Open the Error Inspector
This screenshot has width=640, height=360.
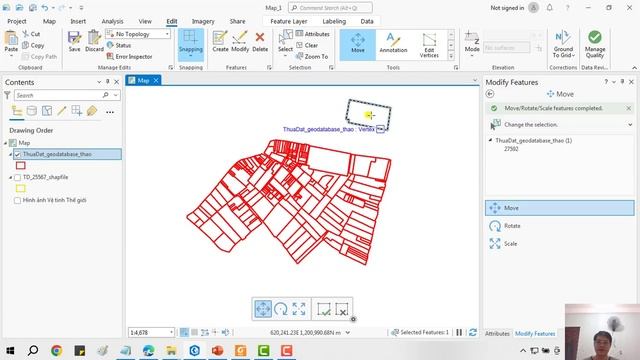[x=129, y=56]
